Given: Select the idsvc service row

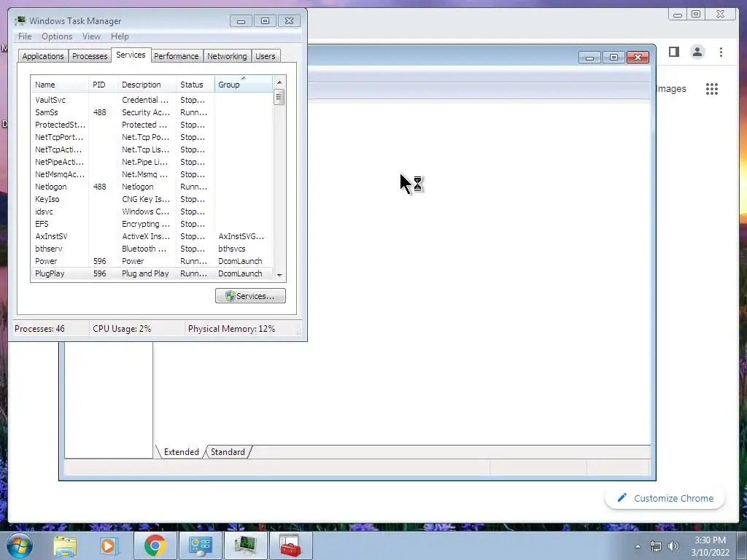Looking at the screenshot, I should [x=152, y=211].
